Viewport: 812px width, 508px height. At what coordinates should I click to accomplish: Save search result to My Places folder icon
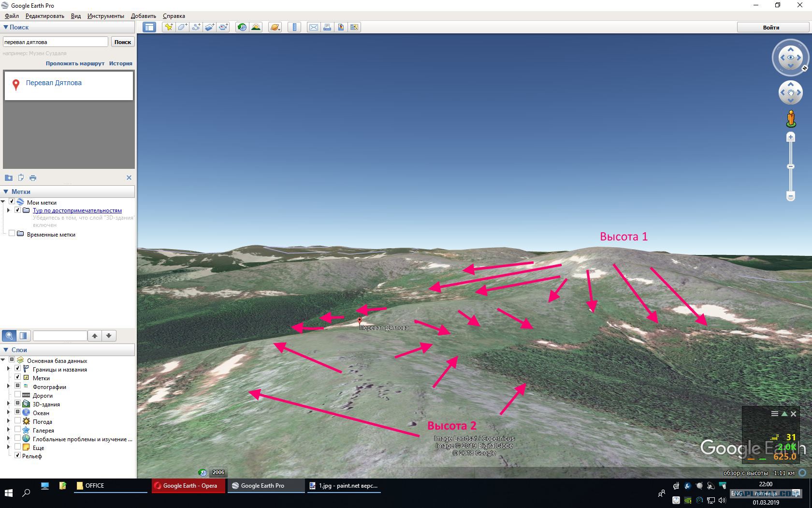(9, 178)
